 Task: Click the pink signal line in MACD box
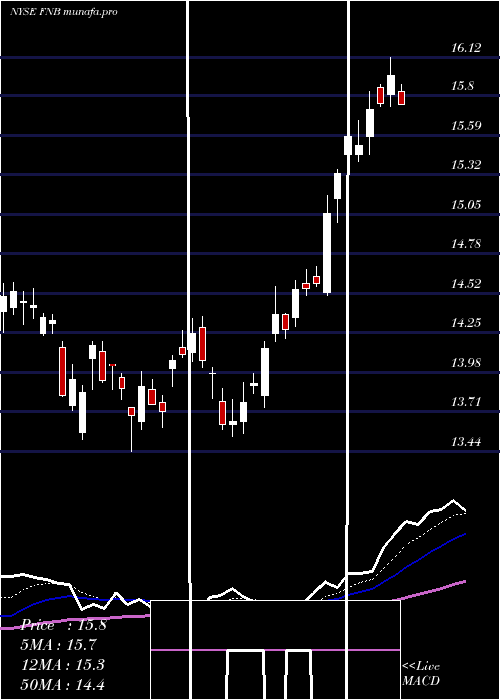click(x=275, y=650)
